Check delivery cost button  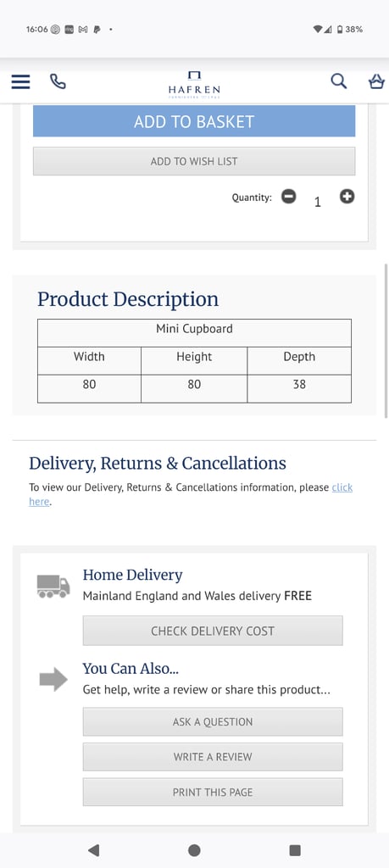[x=213, y=631]
